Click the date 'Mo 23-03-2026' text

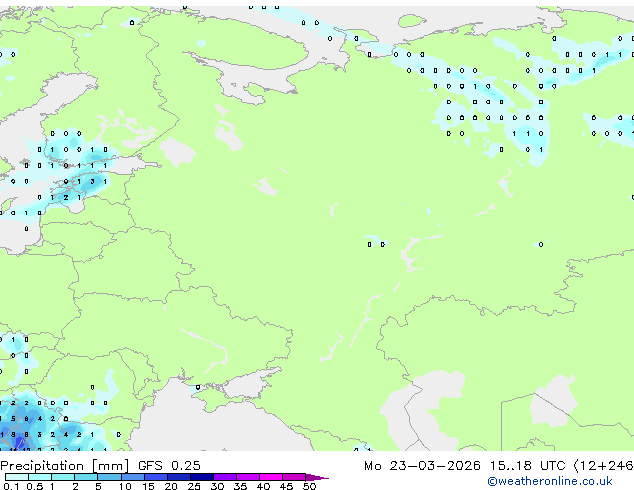(x=422, y=466)
